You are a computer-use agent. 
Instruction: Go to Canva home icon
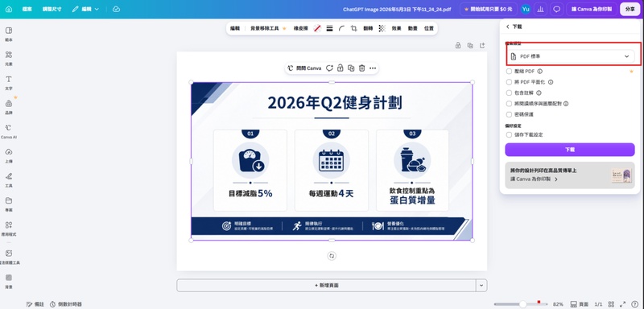coord(9,9)
